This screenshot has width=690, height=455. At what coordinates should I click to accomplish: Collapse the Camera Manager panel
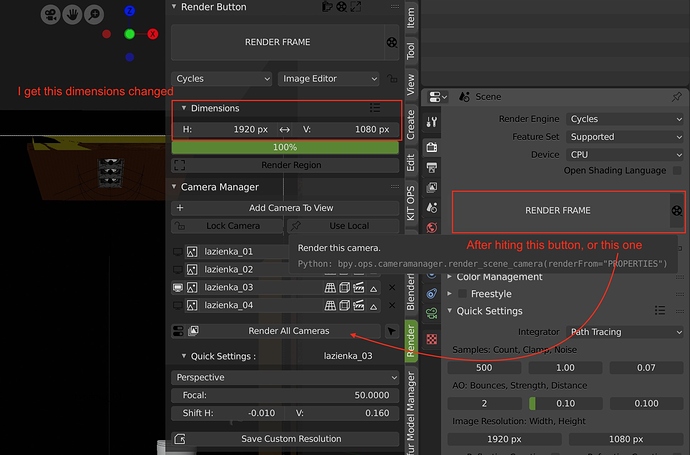pyautogui.click(x=174, y=187)
